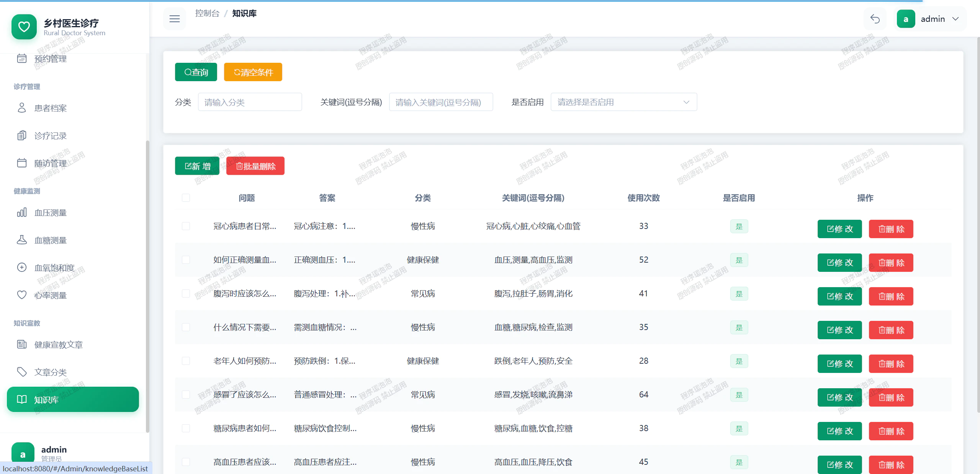Expand the admin user menu chevron
Viewport: 980px width, 474px height.
[x=955, y=19]
